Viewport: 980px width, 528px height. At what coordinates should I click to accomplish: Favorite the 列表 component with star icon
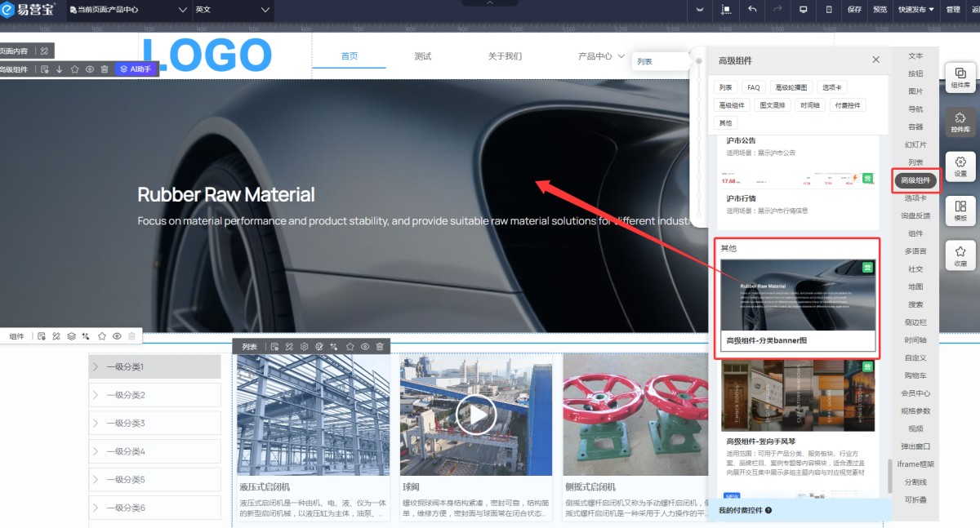coord(350,347)
